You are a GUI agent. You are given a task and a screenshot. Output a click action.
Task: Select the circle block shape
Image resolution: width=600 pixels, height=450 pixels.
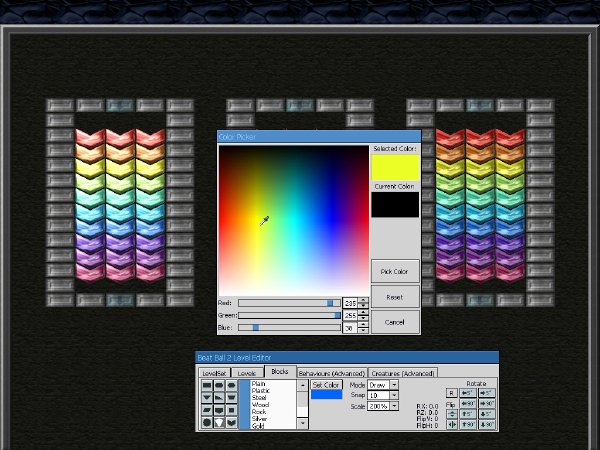click(x=207, y=422)
